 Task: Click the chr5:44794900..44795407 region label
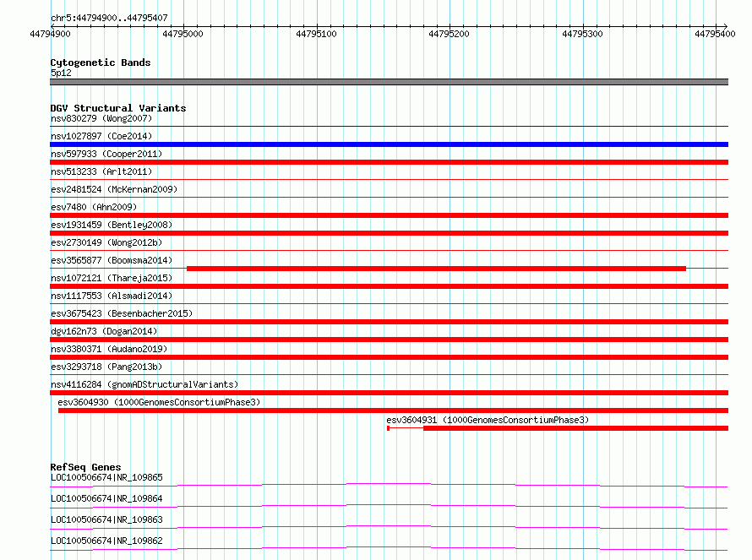pyautogui.click(x=109, y=18)
